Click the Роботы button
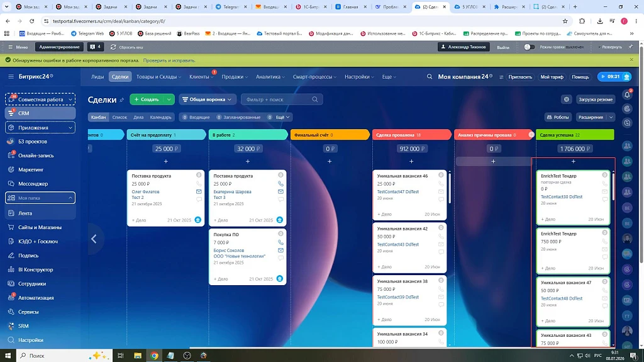The height and width of the screenshot is (362, 644). pos(558,117)
